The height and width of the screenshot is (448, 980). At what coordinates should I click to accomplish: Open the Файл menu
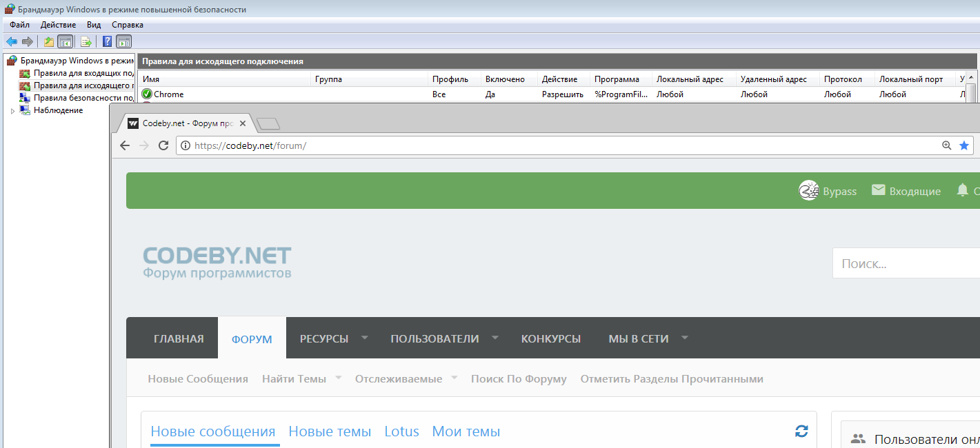(19, 25)
